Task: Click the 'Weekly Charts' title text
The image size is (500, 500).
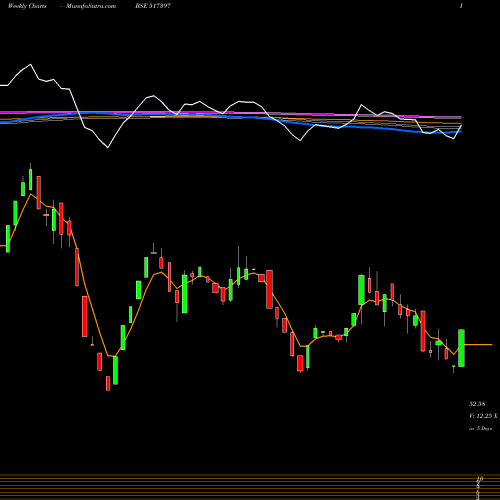Action: 27,6
